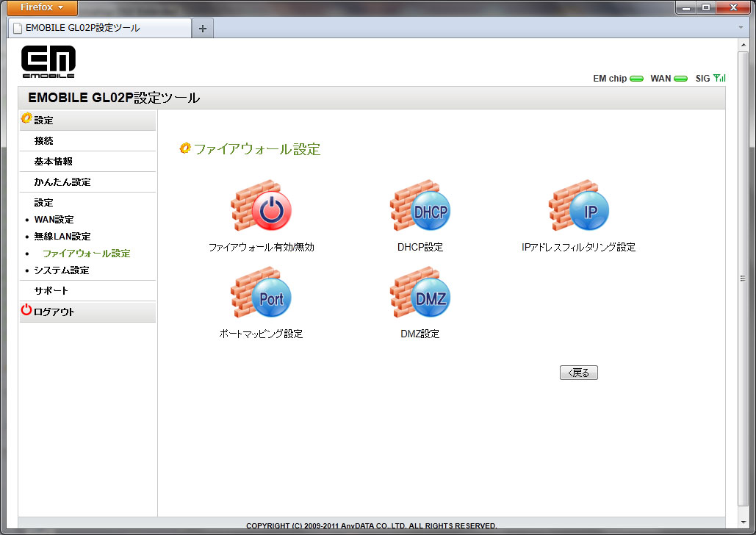
Task: Open WAN設定 in the sidebar
Action: 54,220
